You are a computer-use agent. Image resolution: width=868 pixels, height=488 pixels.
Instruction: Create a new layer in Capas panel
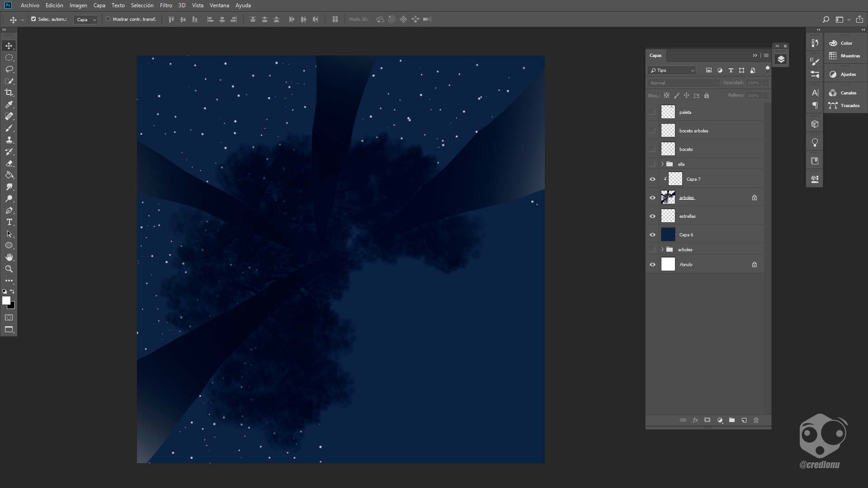744,420
